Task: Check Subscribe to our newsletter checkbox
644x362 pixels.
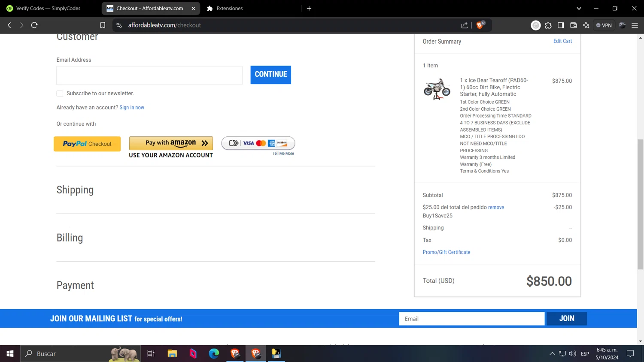Action: click(x=60, y=94)
